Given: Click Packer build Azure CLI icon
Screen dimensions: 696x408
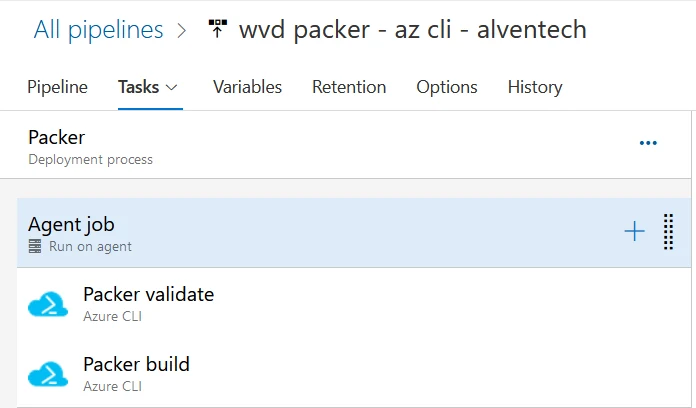Looking at the screenshot, I should click(48, 374).
